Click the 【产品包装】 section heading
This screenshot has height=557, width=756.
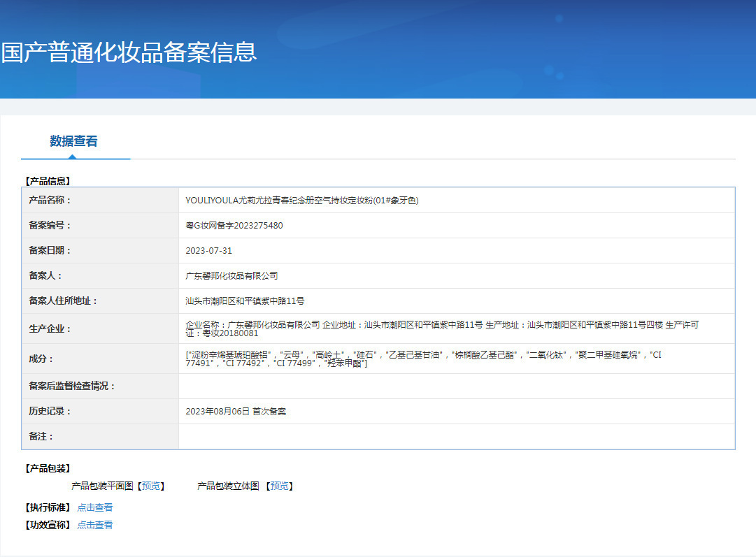point(48,468)
